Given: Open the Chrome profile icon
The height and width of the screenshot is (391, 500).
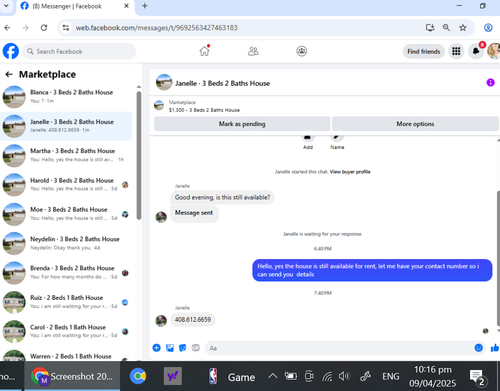Looking at the screenshot, I should (488, 28).
